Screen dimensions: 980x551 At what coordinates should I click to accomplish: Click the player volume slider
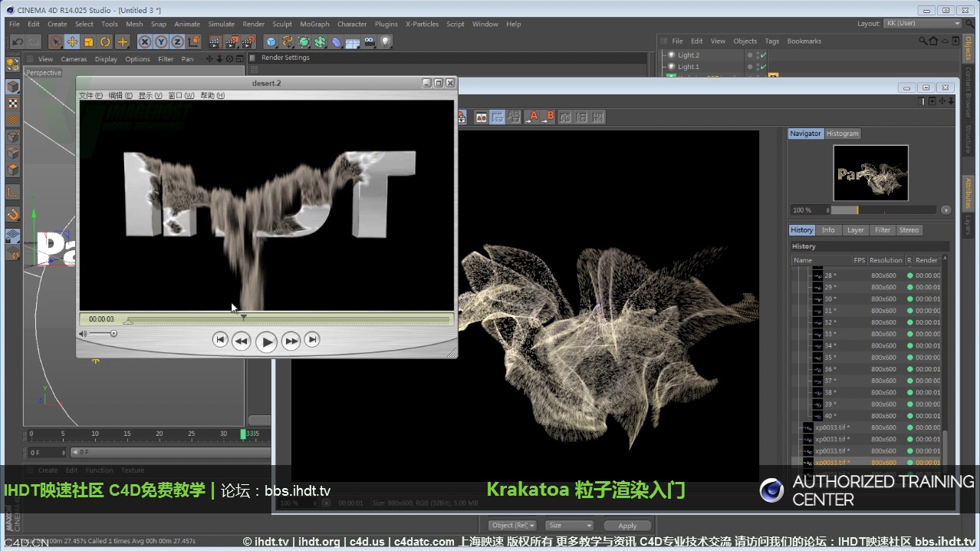pyautogui.click(x=103, y=333)
